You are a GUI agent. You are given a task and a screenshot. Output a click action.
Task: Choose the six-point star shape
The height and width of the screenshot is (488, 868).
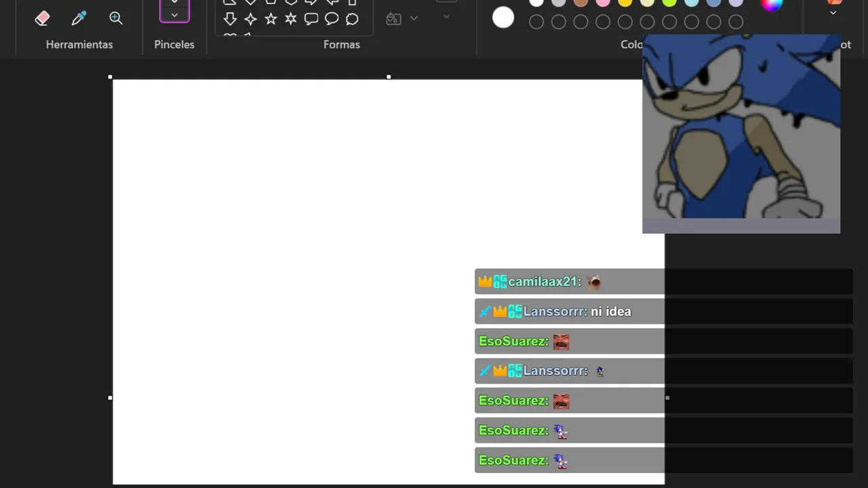pyautogui.click(x=291, y=18)
